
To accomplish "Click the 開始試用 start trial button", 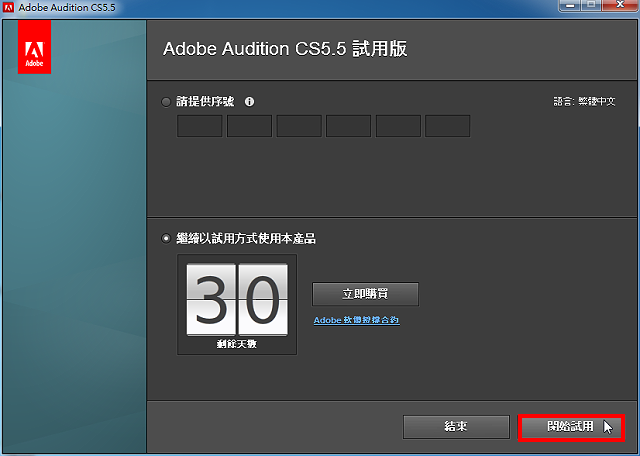I will [571, 427].
